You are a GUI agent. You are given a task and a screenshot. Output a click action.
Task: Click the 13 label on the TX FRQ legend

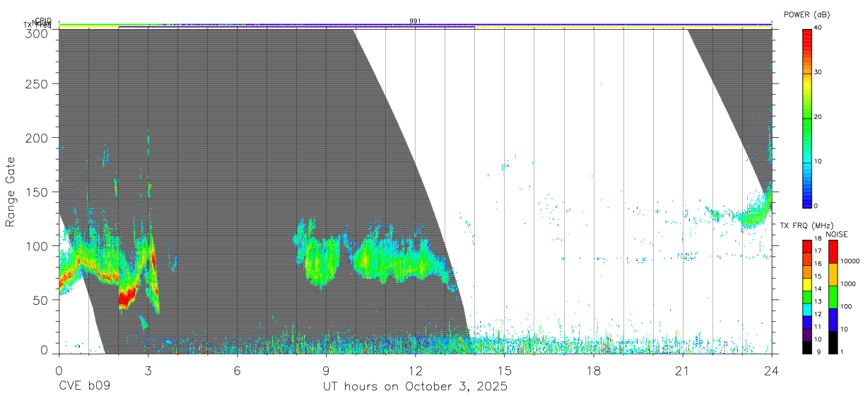(x=817, y=302)
